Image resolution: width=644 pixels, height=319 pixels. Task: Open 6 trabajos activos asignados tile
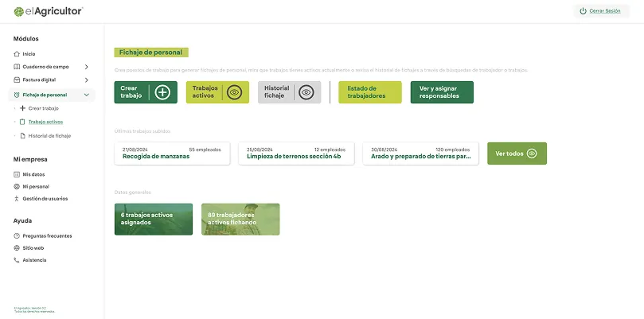(154, 220)
